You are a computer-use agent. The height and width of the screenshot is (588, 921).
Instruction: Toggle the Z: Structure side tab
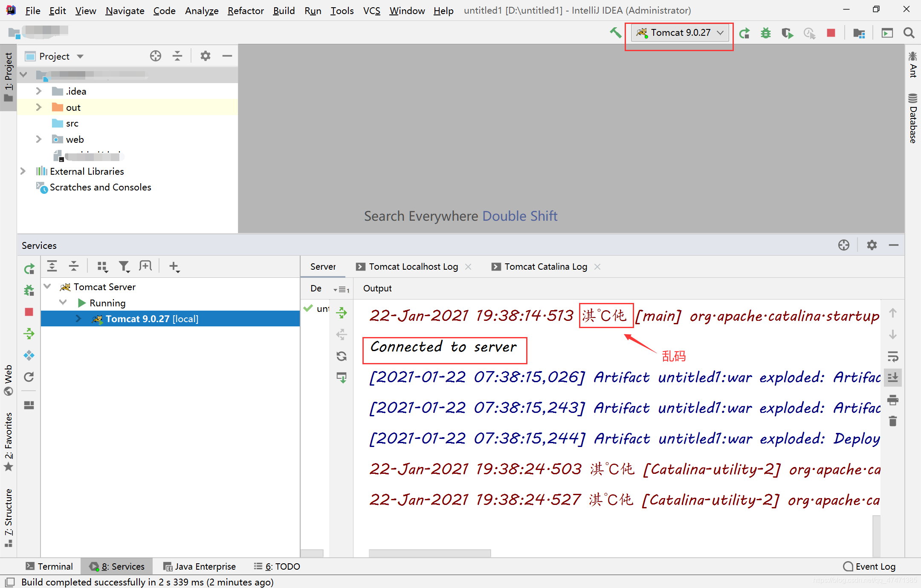point(8,518)
